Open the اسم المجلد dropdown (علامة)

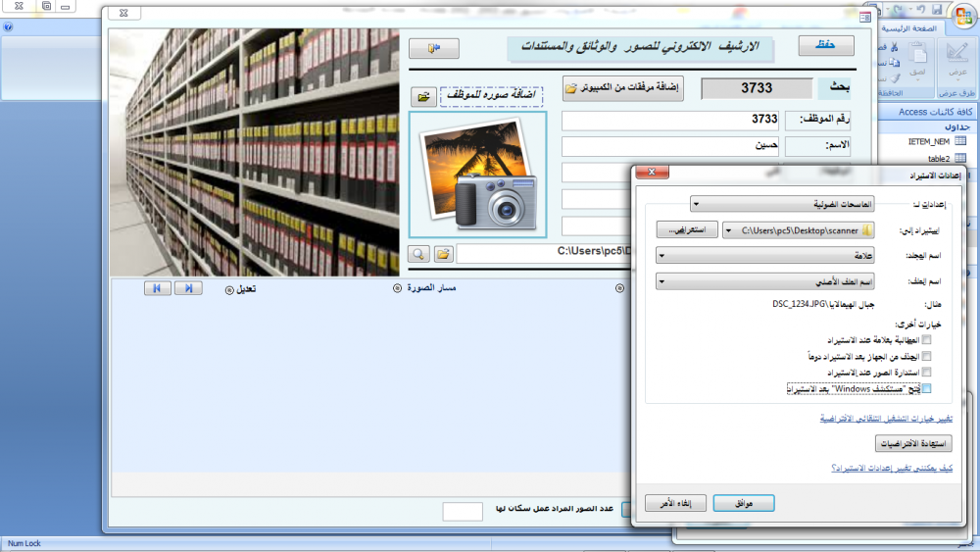click(x=765, y=256)
